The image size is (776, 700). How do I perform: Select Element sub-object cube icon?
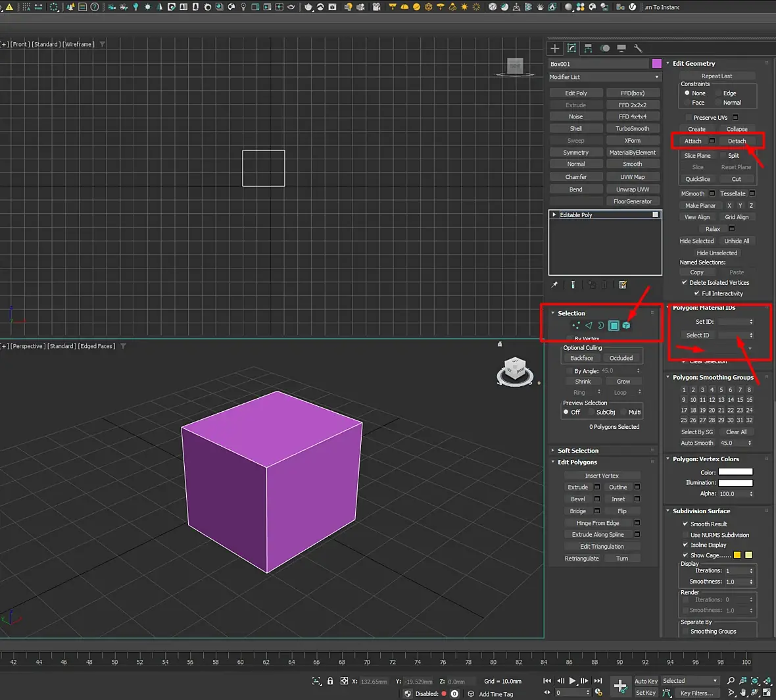coord(626,326)
